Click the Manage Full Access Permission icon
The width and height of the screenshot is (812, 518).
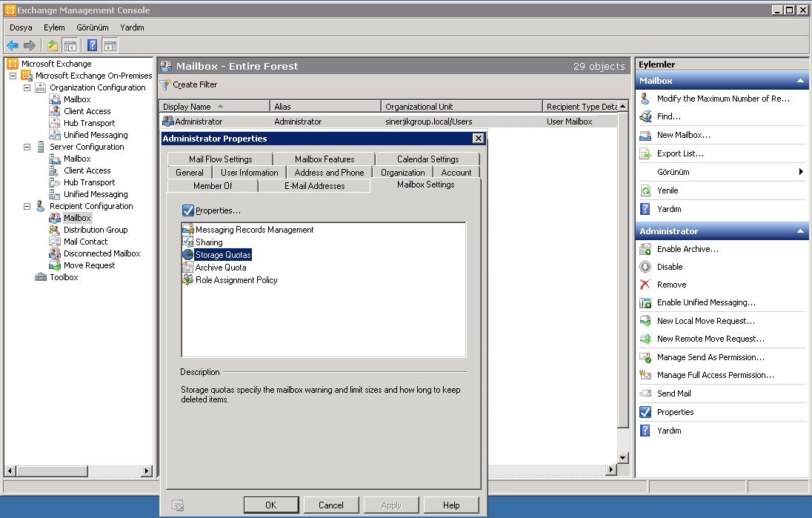point(645,375)
